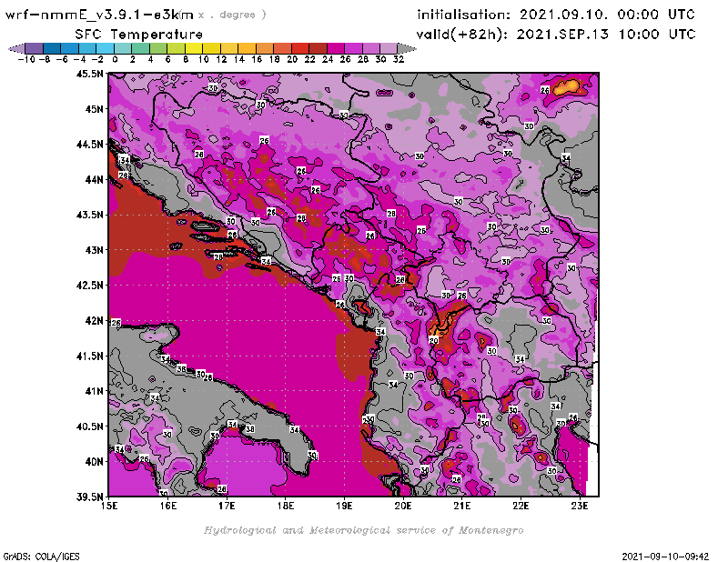Screen dimensions: 728x562
Task: Select the yellow 10 degree legend swatch
Action: (211, 47)
